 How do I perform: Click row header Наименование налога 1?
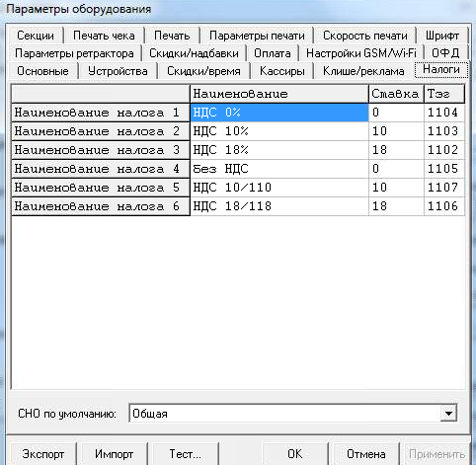pyautogui.click(x=101, y=113)
